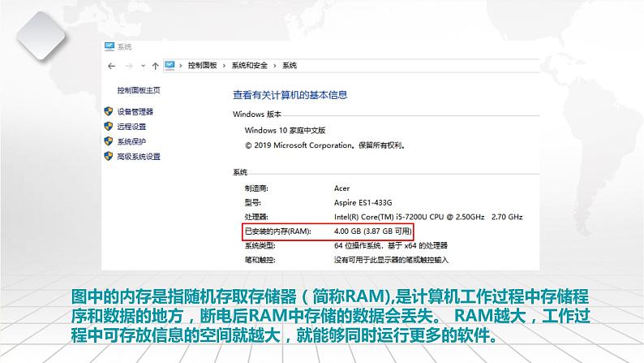Click the 系统类型 label
The image size is (644, 363).
coord(260,245)
